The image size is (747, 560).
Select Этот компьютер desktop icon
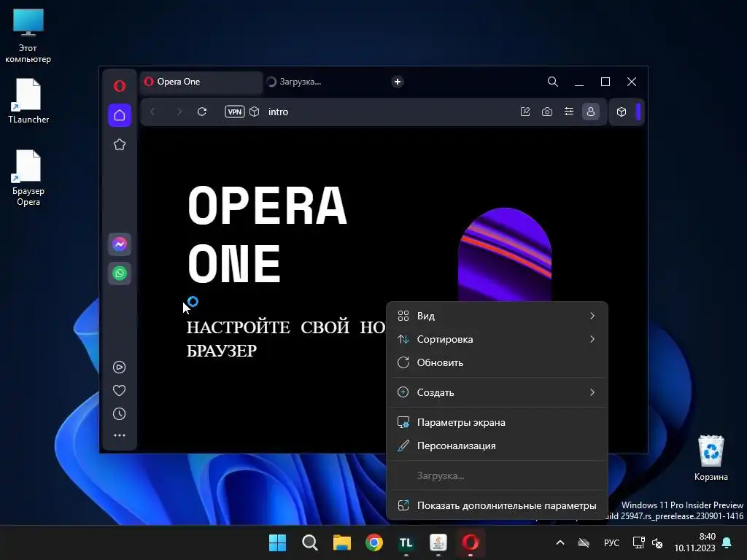(x=28, y=36)
